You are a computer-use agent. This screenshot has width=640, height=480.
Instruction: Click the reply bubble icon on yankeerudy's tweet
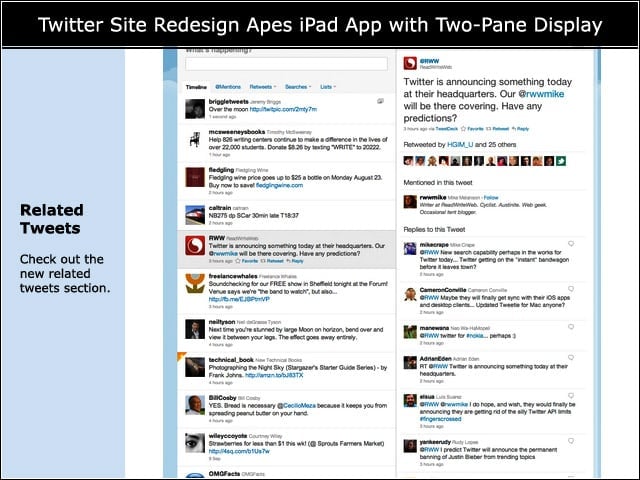tap(571, 441)
